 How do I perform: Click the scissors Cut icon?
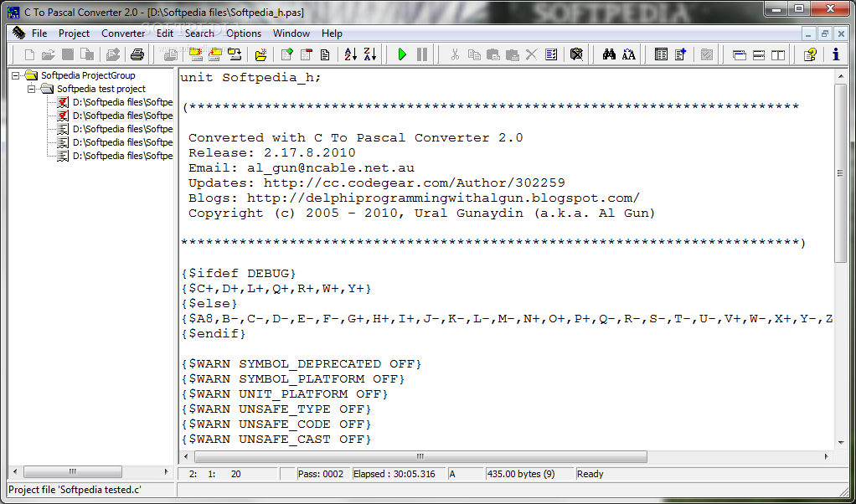(455, 54)
